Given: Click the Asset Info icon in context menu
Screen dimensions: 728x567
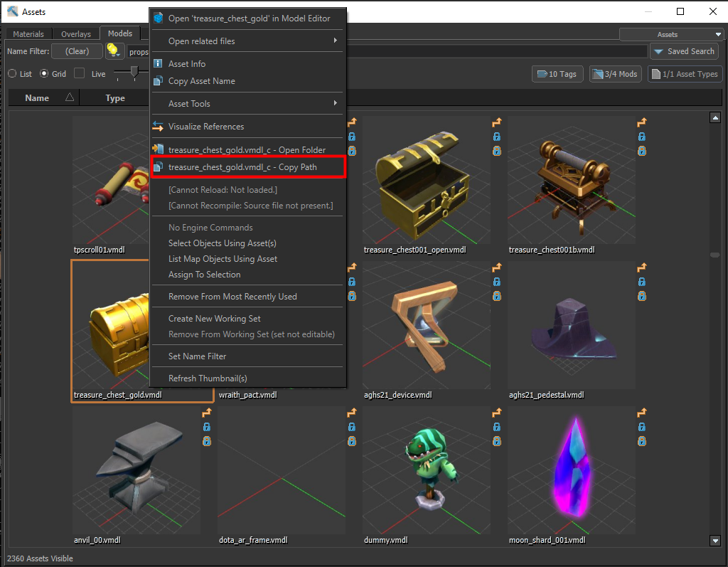Looking at the screenshot, I should coord(158,63).
